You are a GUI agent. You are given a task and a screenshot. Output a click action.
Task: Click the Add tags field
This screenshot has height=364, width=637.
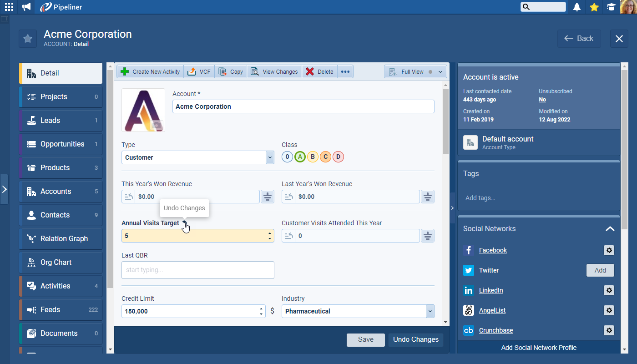click(537, 198)
